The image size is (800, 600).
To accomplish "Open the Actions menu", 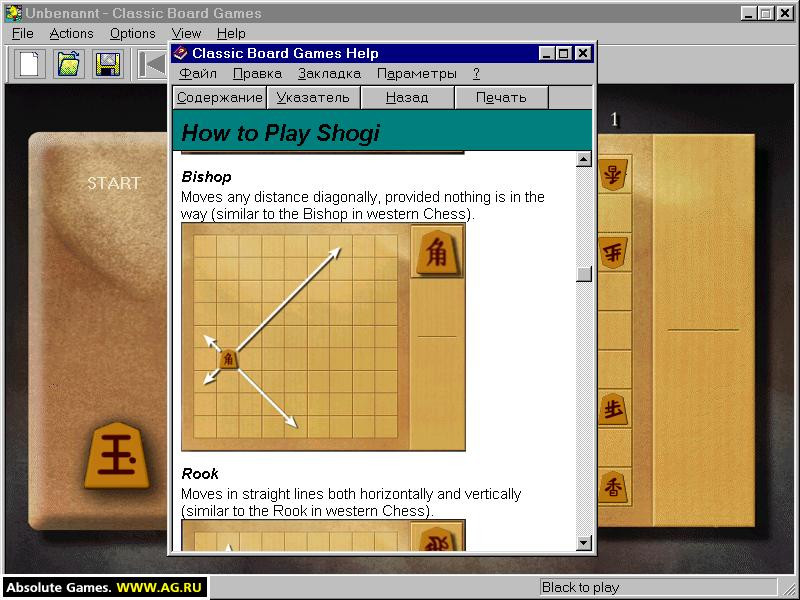I will 71,33.
